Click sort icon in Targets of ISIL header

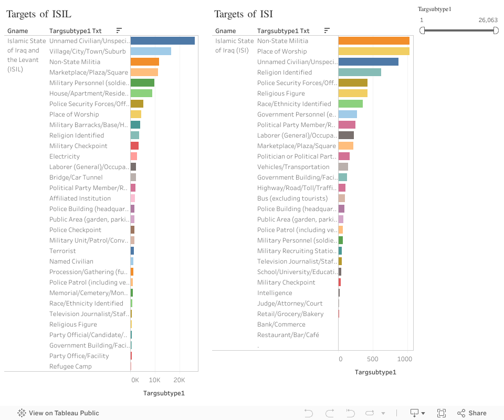[119, 30]
